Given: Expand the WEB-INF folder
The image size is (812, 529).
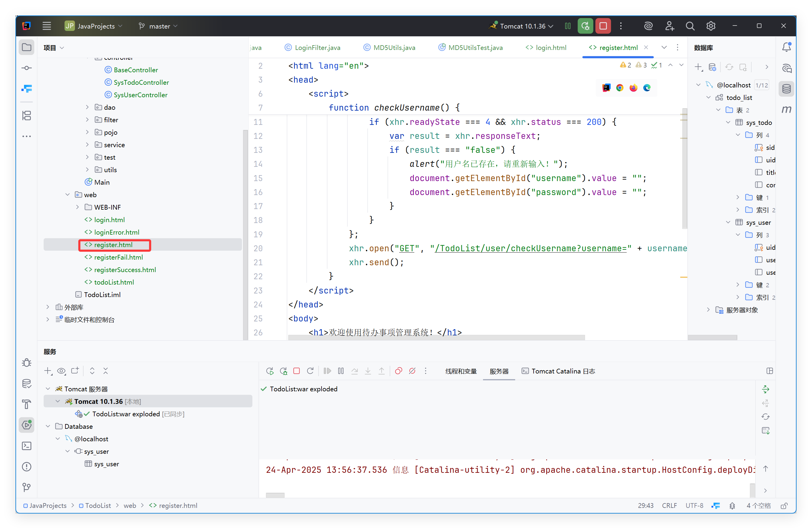Looking at the screenshot, I should [77, 207].
